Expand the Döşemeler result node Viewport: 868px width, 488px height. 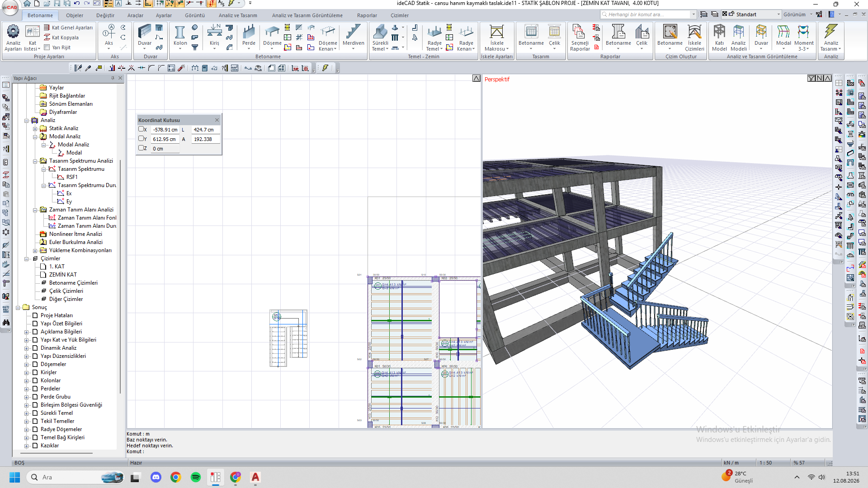pyautogui.click(x=26, y=364)
